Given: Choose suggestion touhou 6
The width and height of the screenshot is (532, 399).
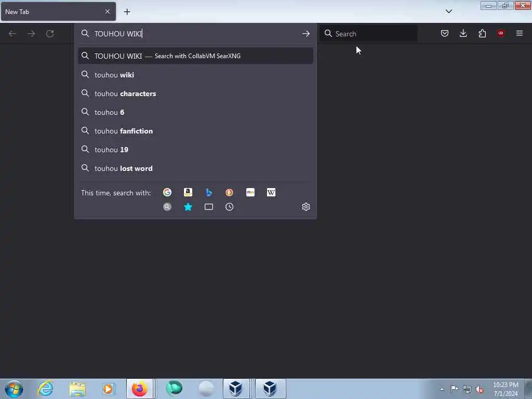Looking at the screenshot, I should (x=195, y=112).
